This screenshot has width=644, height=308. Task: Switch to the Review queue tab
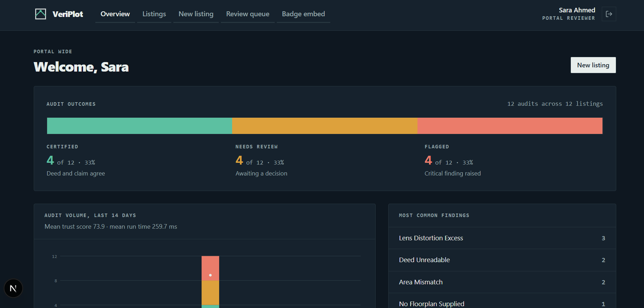coord(248,14)
